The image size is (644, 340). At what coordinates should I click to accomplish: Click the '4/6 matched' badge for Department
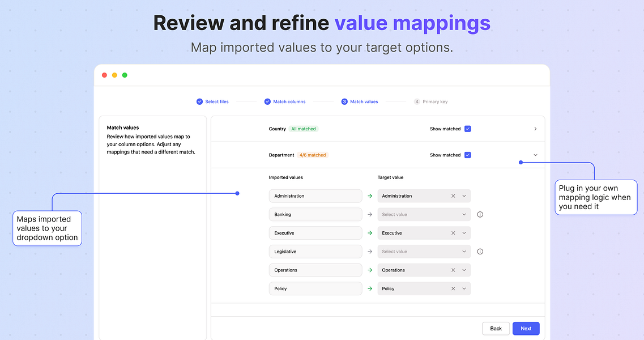(x=313, y=155)
